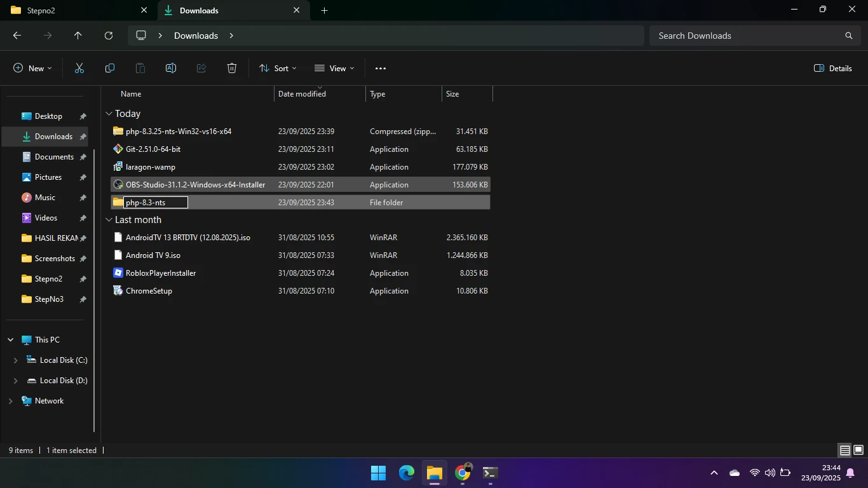
Task: Switch to details list view icon
Action: 844,450
